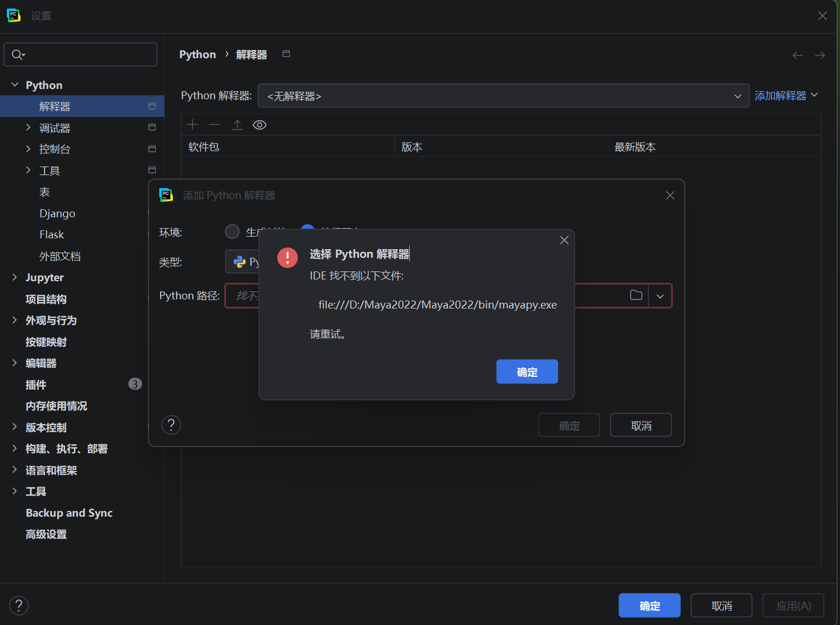Open the 高级设置 settings page
840x625 pixels.
46,534
